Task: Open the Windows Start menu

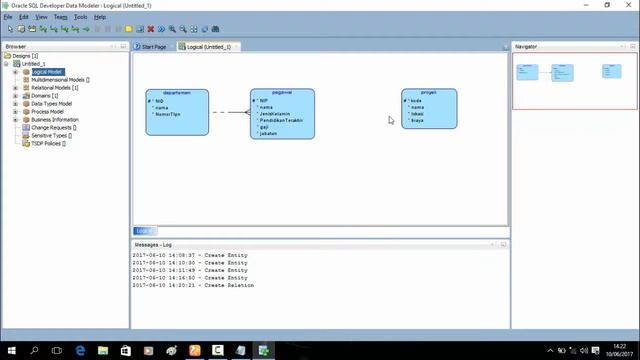Action: [11, 351]
